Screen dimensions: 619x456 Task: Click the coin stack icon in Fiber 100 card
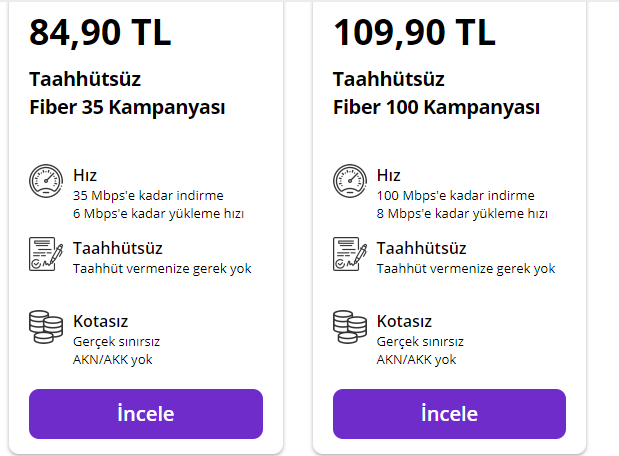[350, 327]
